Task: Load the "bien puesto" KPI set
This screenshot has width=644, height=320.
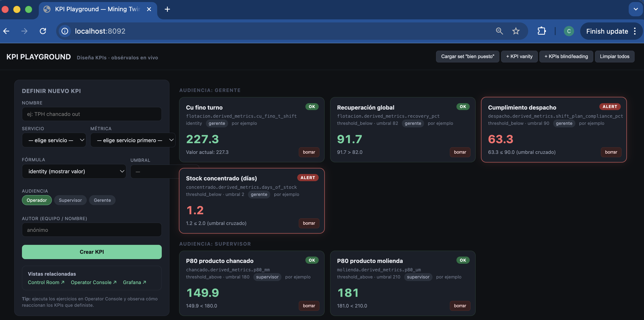Action: (x=467, y=57)
